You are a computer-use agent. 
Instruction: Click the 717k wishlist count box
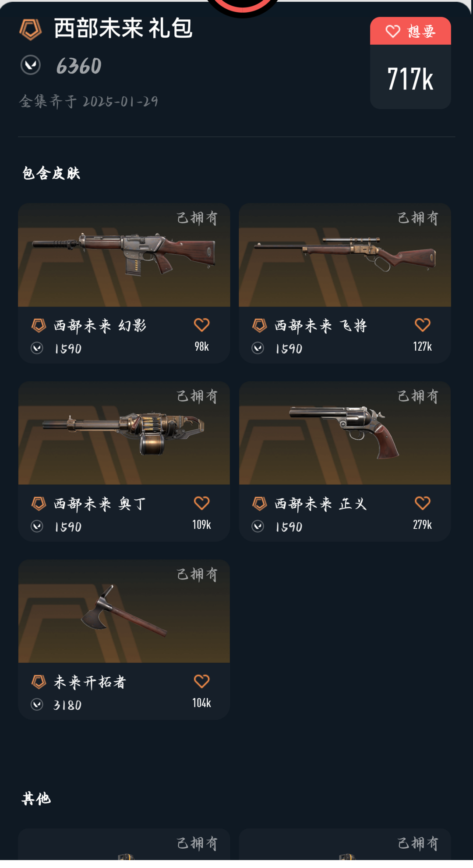(x=410, y=77)
